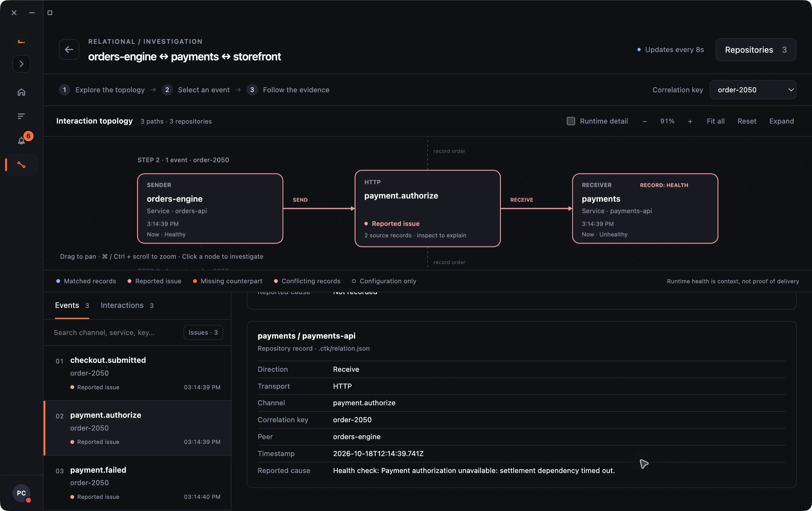
Task: Click the RECORD: HEALTH badge on payments
Action: tap(664, 185)
